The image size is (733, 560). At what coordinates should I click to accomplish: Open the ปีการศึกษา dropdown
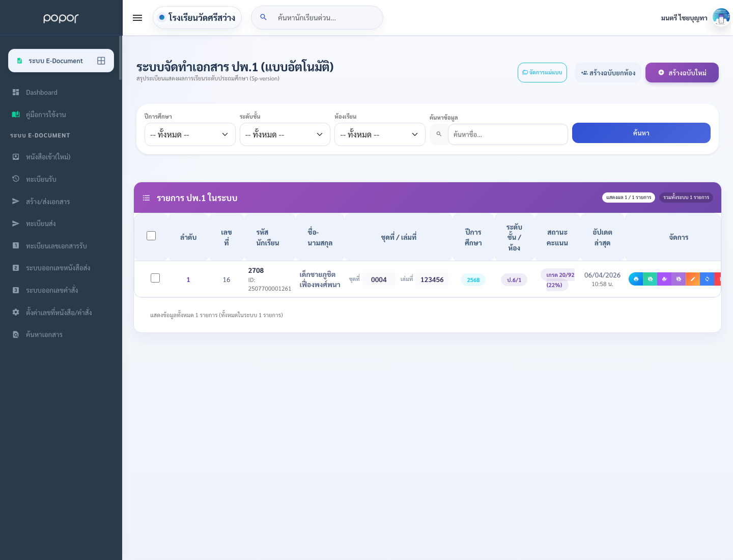pyautogui.click(x=190, y=134)
